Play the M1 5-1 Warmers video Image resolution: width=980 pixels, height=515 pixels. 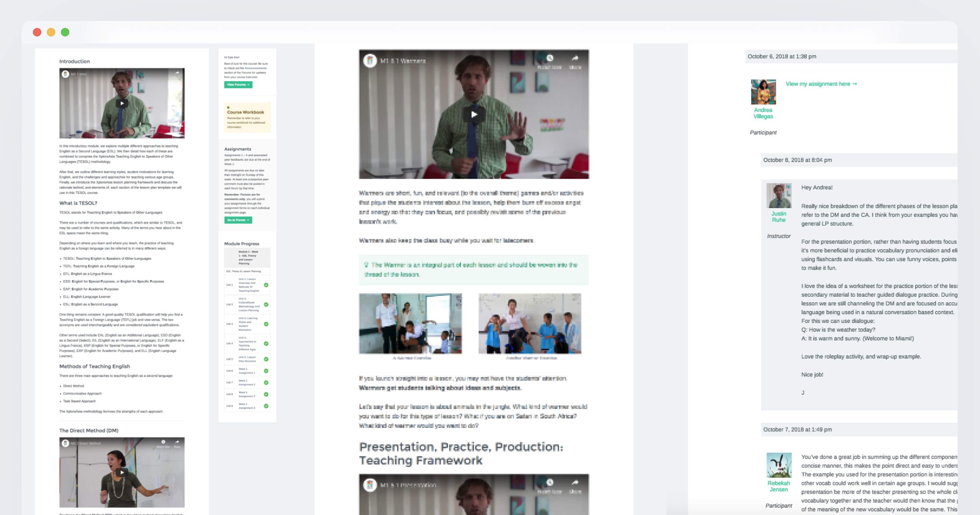[474, 114]
